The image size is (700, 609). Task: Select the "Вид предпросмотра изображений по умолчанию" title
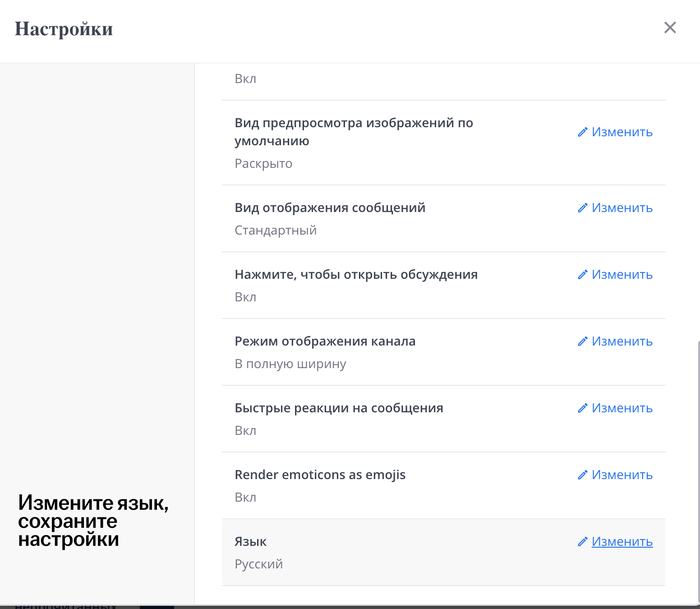[x=354, y=132]
